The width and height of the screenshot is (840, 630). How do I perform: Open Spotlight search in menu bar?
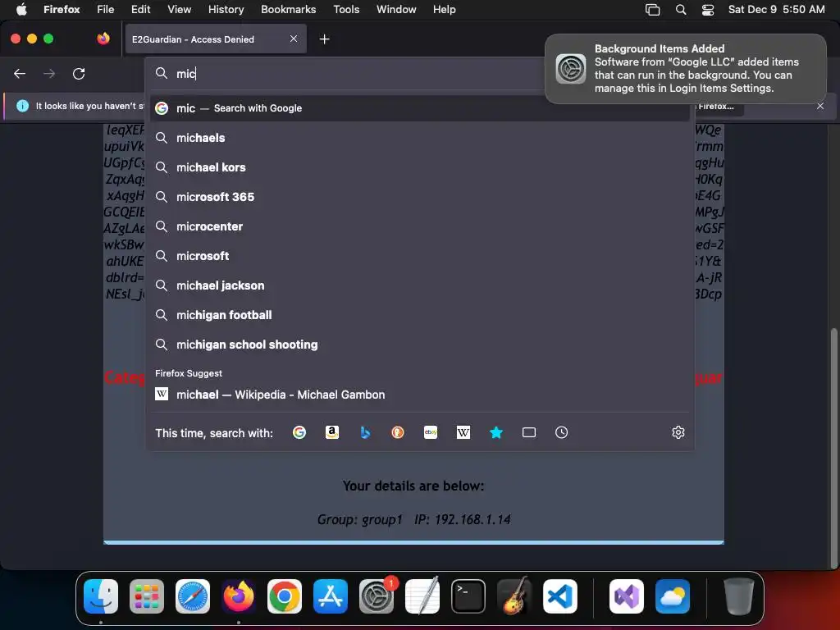tap(680, 9)
